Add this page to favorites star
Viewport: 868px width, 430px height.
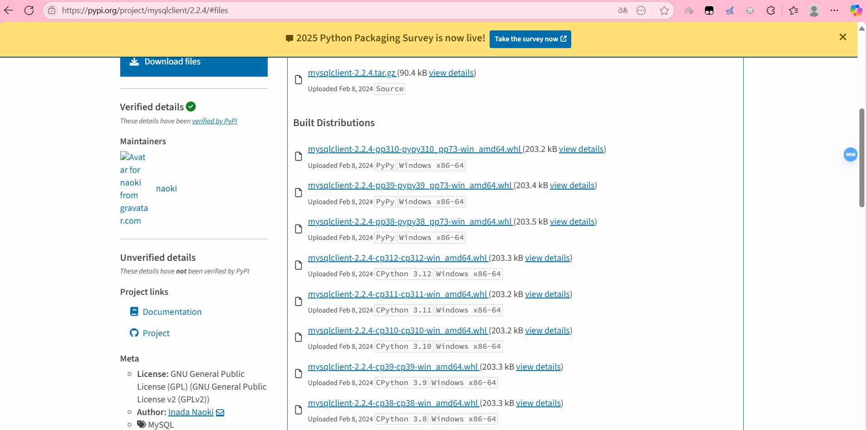(x=664, y=10)
